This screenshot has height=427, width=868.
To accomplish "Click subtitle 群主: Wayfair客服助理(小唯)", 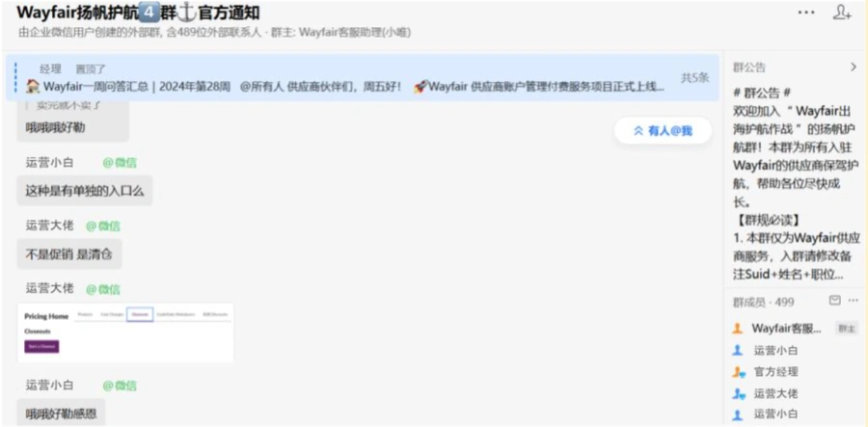I will click(341, 33).
